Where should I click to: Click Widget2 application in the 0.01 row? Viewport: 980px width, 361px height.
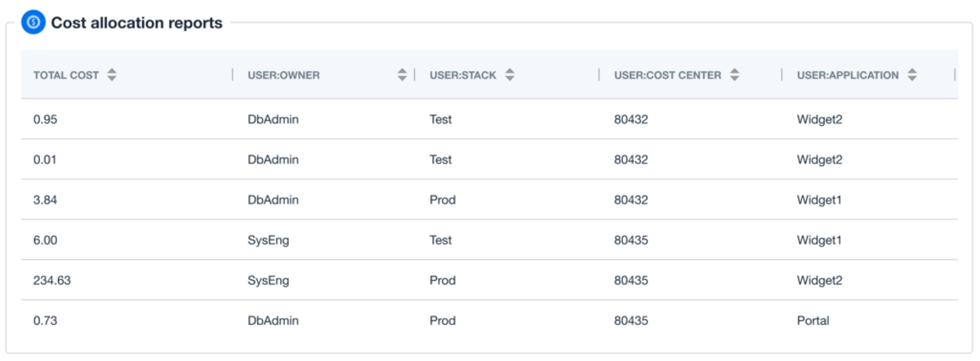tap(819, 159)
